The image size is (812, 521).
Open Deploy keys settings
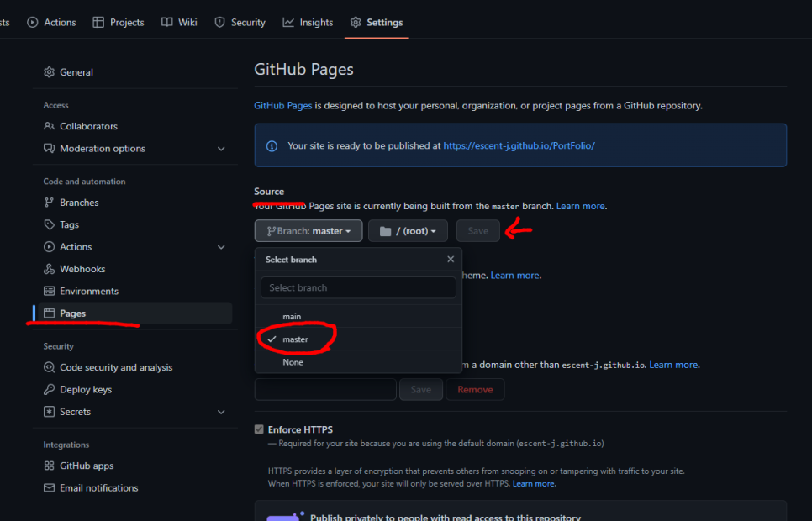[134, 389]
